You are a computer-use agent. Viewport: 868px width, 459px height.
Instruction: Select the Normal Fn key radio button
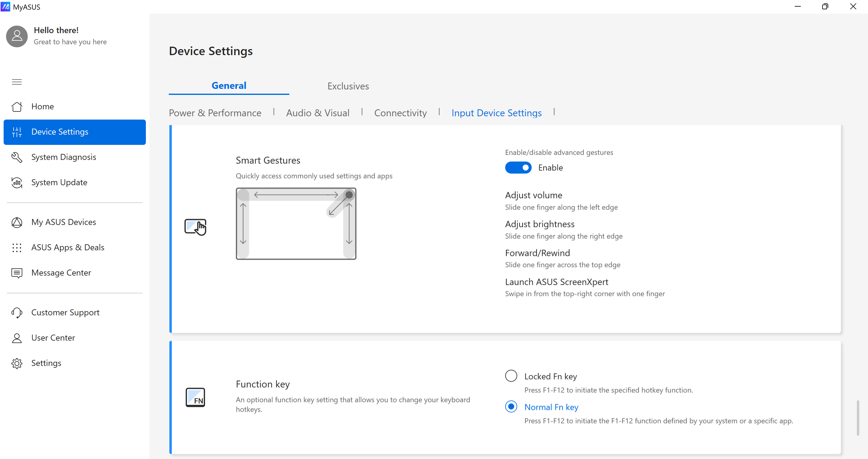pos(510,407)
